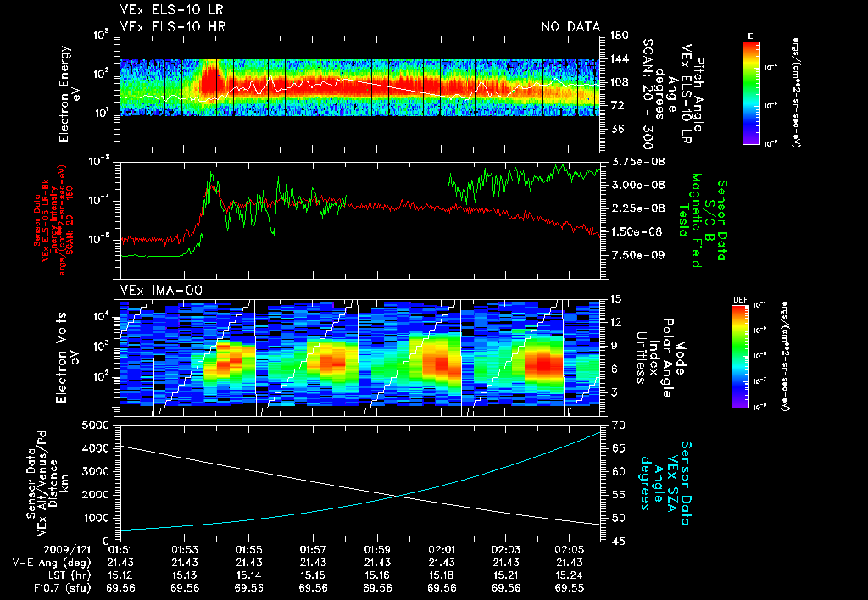Viewport: 868px width, 600px height.
Task: Click the '01:51' time tick label
Action: [120, 550]
